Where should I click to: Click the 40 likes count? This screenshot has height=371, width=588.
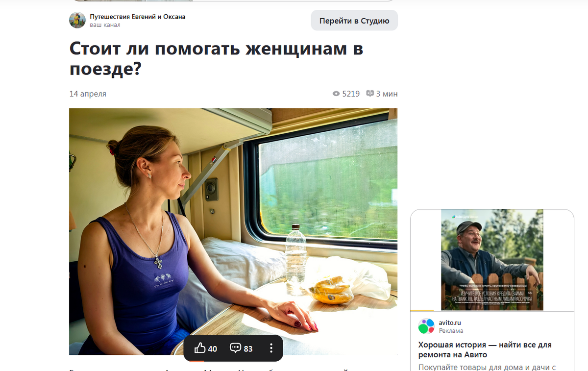tap(213, 348)
